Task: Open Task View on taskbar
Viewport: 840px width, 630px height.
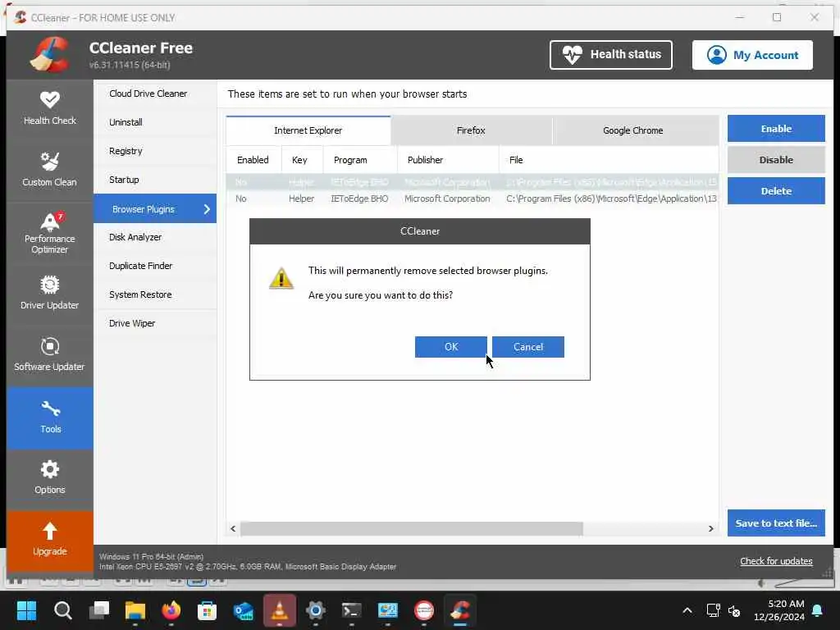Action: coord(99,610)
